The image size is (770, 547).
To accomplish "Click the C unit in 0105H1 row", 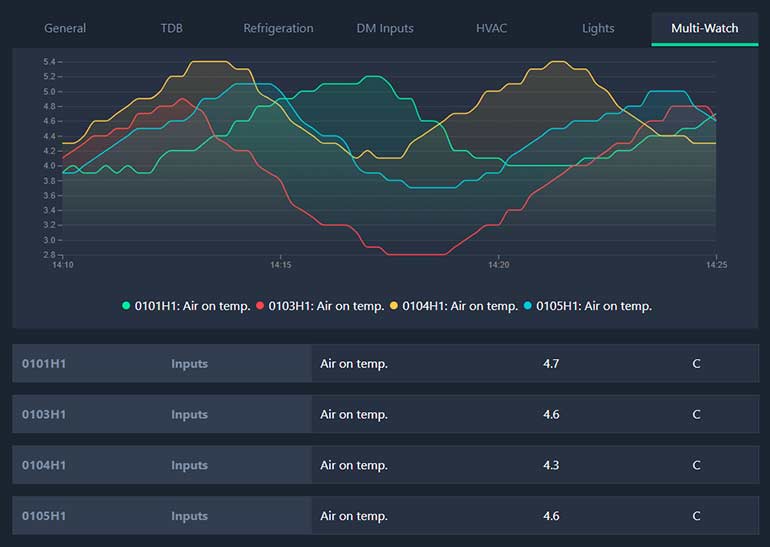I will (696, 517).
